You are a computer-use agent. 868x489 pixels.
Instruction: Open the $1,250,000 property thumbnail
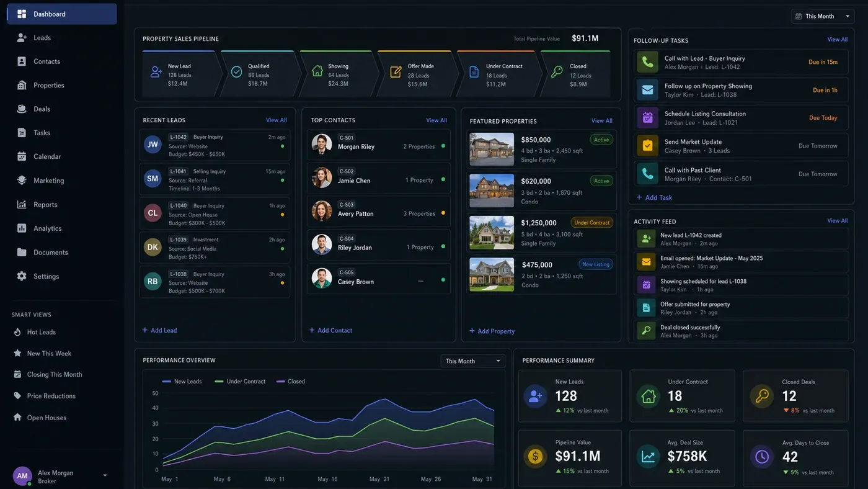pyautogui.click(x=492, y=232)
